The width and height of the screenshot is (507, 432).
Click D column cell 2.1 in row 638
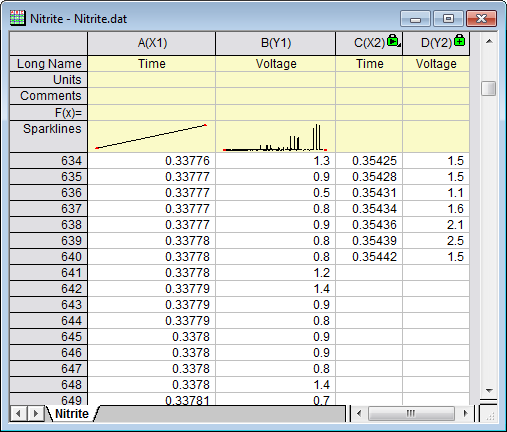[x=436, y=225]
